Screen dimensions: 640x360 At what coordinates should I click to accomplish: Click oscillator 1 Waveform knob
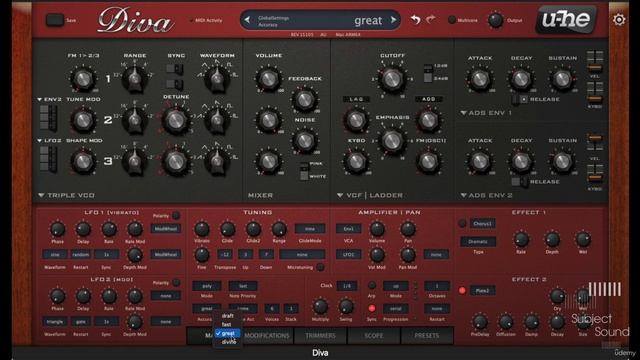[x=217, y=78]
